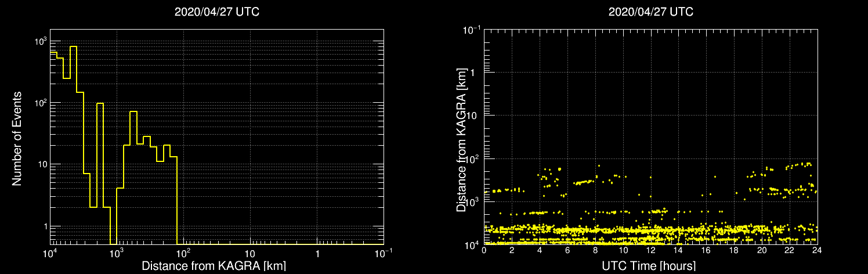This screenshot has width=868, height=274.
Task: Click the 10 tick on UTC Time axis
Action: click(623, 250)
